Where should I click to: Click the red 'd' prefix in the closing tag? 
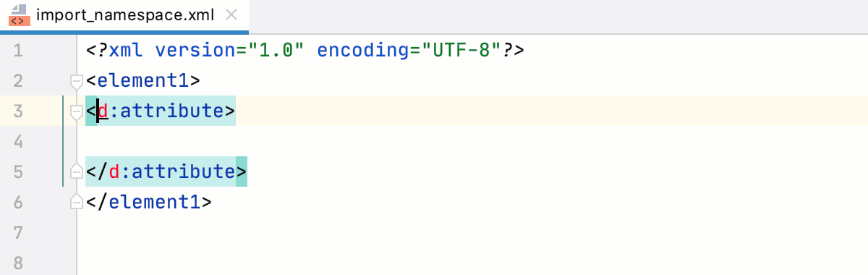click(x=114, y=172)
